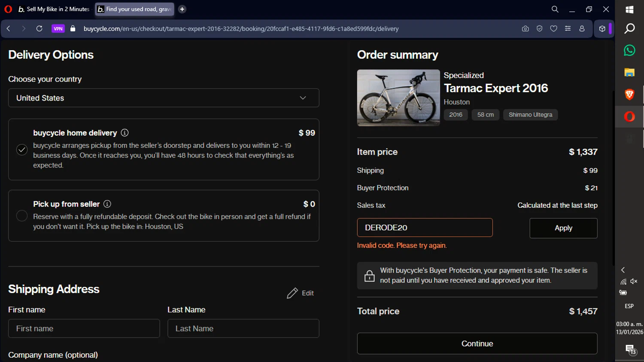The height and width of the screenshot is (362, 644).
Task: Click the Total price $ 1,457 value
Action: (583, 311)
